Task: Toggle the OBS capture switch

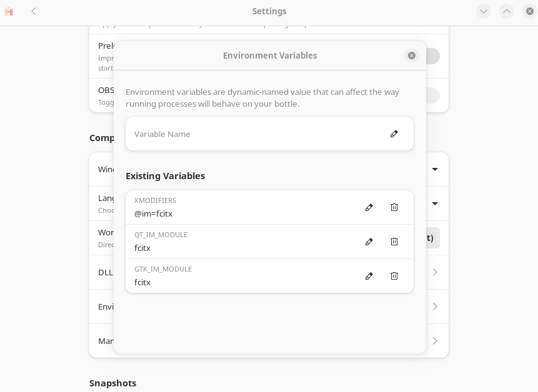Action: 430,96
